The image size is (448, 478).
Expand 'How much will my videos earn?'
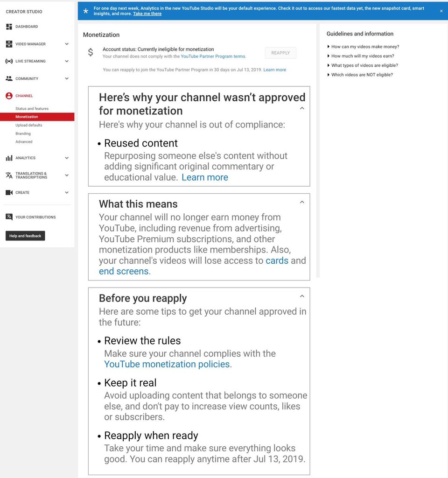pos(361,56)
